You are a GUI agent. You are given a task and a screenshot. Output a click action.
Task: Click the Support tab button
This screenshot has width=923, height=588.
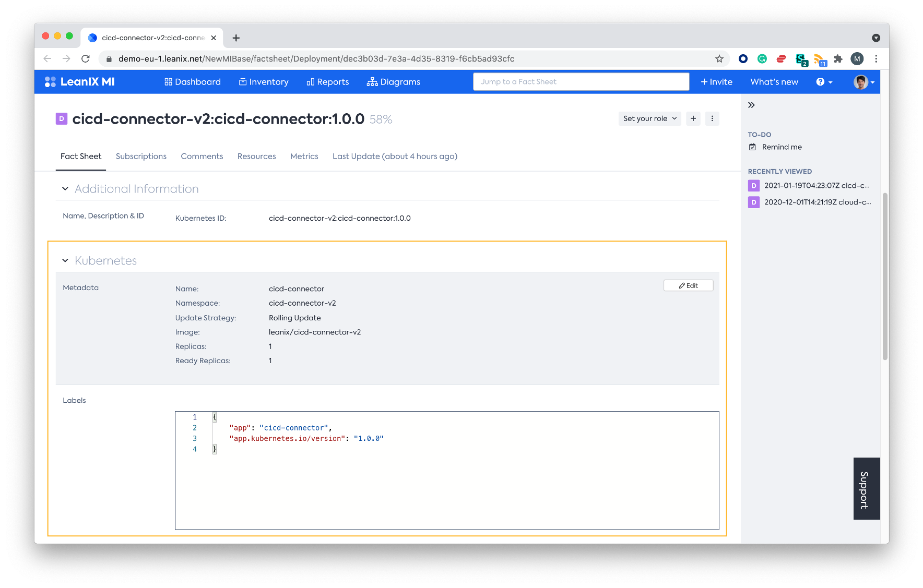point(866,489)
